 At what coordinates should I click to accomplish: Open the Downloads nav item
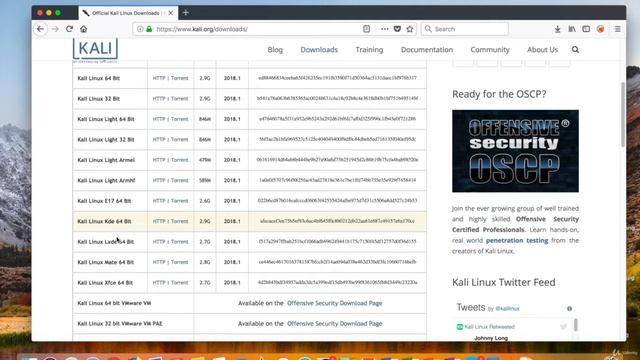319,49
